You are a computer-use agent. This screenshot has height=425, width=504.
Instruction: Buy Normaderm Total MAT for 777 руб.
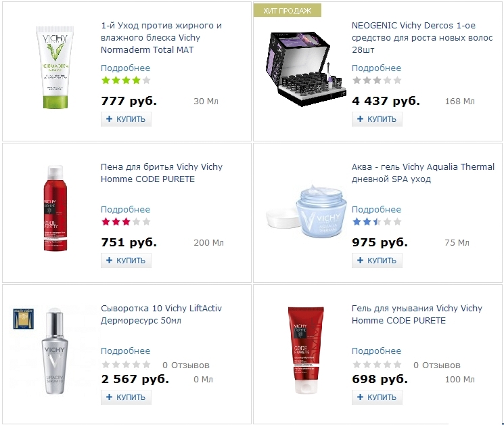click(x=126, y=119)
